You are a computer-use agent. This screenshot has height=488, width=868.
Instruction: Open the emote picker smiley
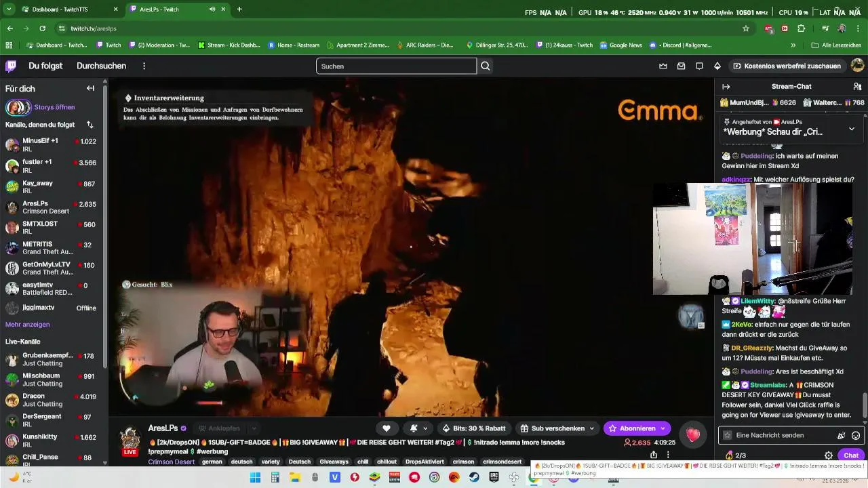pos(856,435)
